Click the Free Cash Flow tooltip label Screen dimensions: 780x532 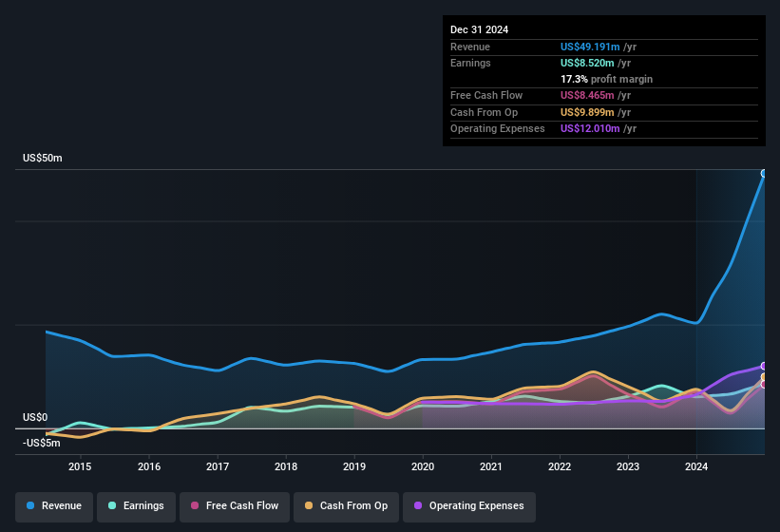click(x=486, y=95)
